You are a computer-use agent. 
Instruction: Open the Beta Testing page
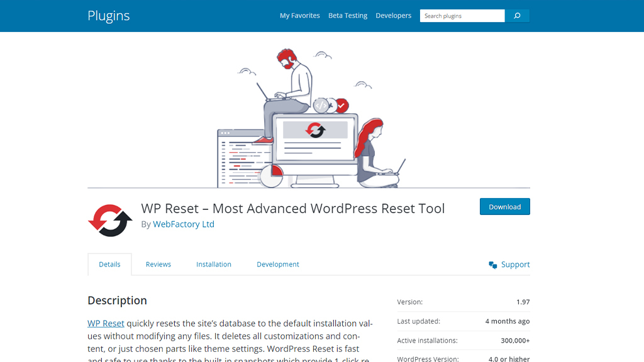tap(348, 15)
